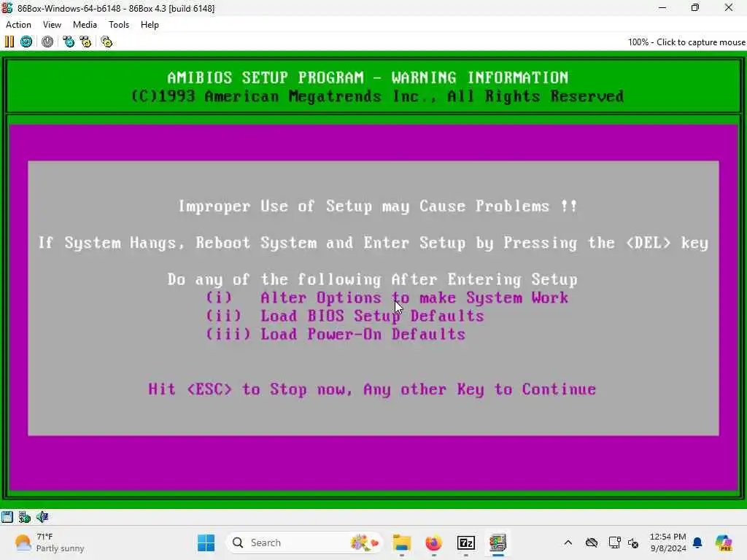Screen dimensions: 747x560
Task: Click the OneDrive cloud tray icon
Action: coord(592,542)
